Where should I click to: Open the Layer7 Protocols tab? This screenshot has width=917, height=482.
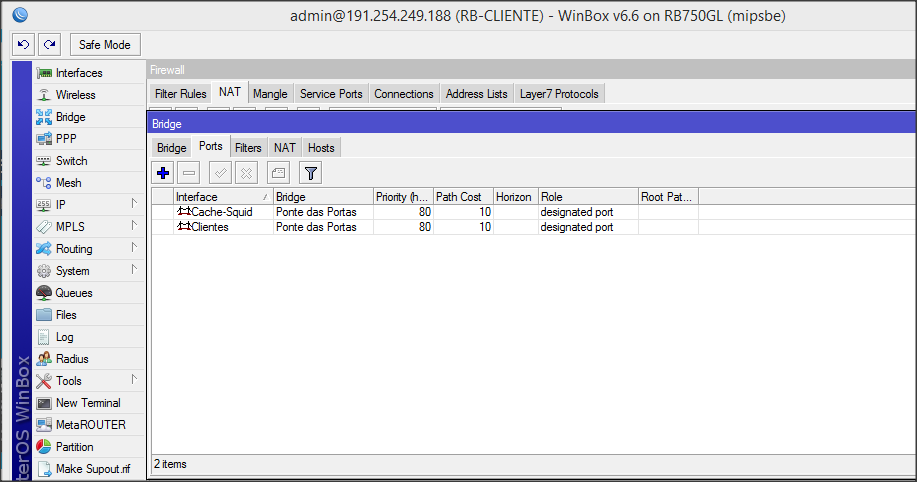(559, 94)
